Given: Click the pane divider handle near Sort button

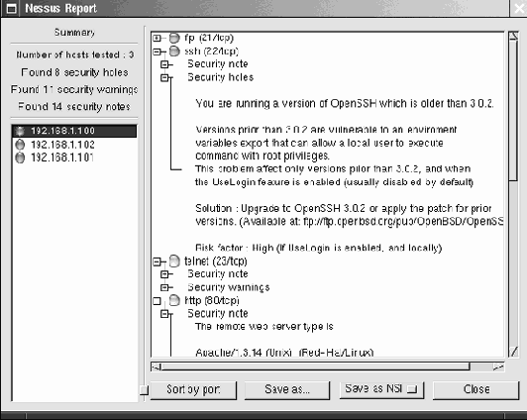Looking at the screenshot, I should pos(144,389).
